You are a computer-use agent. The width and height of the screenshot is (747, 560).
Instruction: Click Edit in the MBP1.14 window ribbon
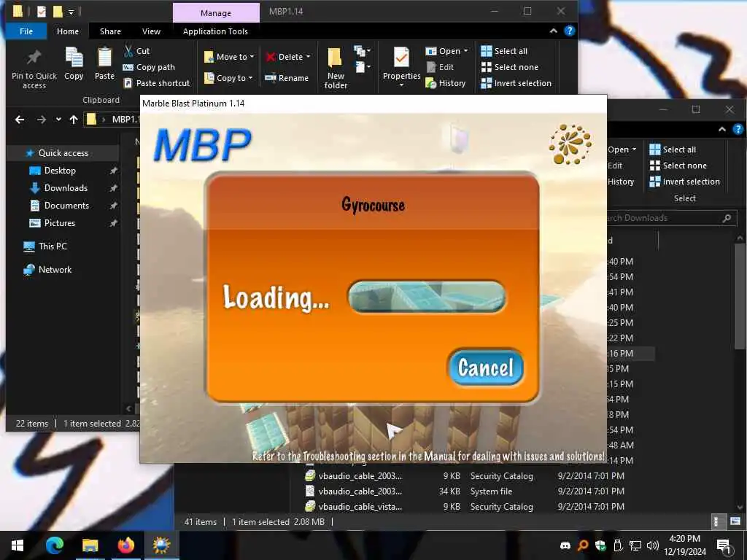click(440, 67)
